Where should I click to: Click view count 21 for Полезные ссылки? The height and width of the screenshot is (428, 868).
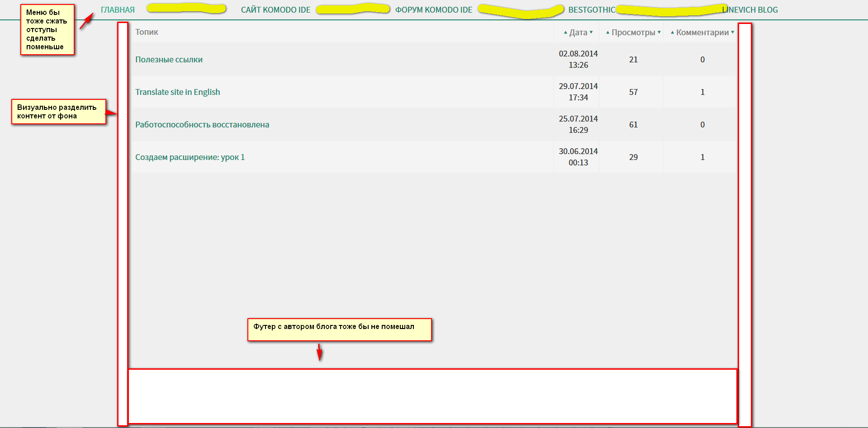pos(633,60)
